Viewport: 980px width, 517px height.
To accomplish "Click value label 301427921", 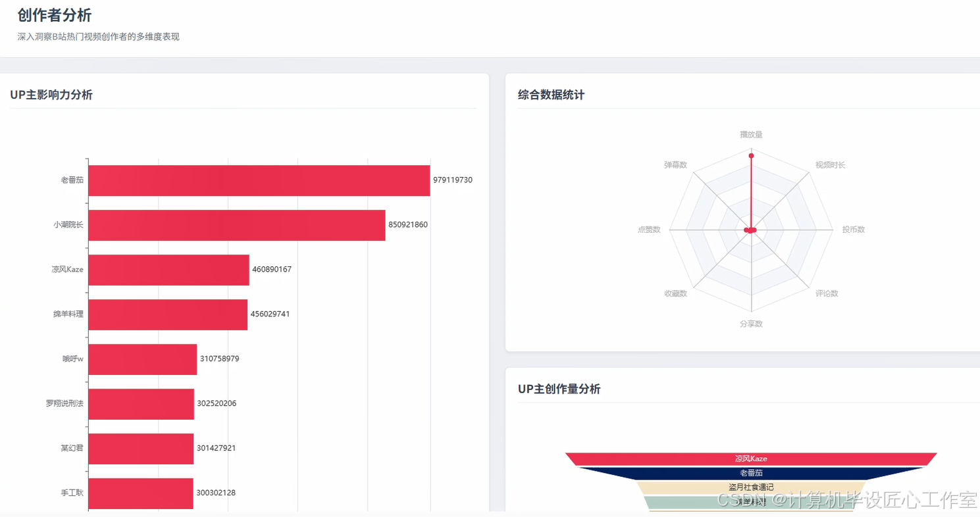I will tap(216, 449).
